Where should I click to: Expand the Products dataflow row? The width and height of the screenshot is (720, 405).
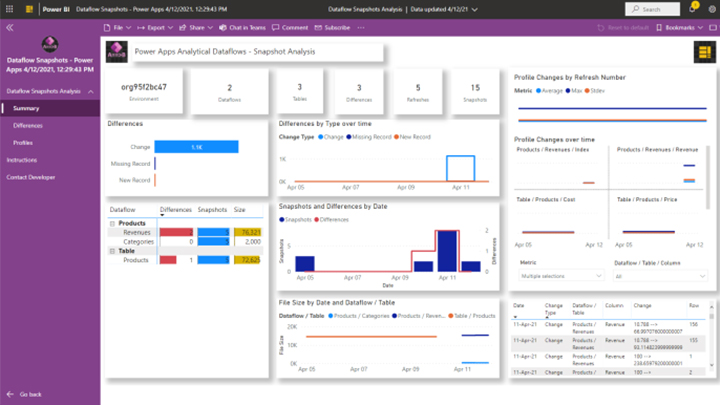click(x=112, y=223)
